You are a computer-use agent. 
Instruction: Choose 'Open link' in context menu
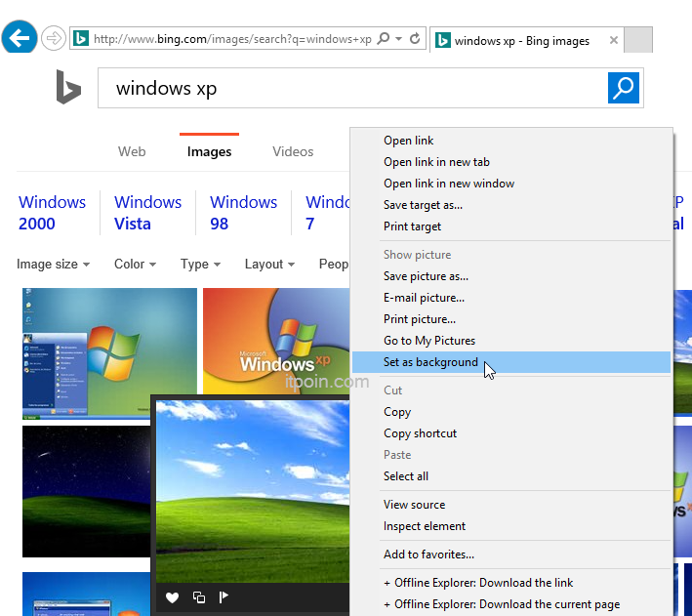(x=511, y=141)
